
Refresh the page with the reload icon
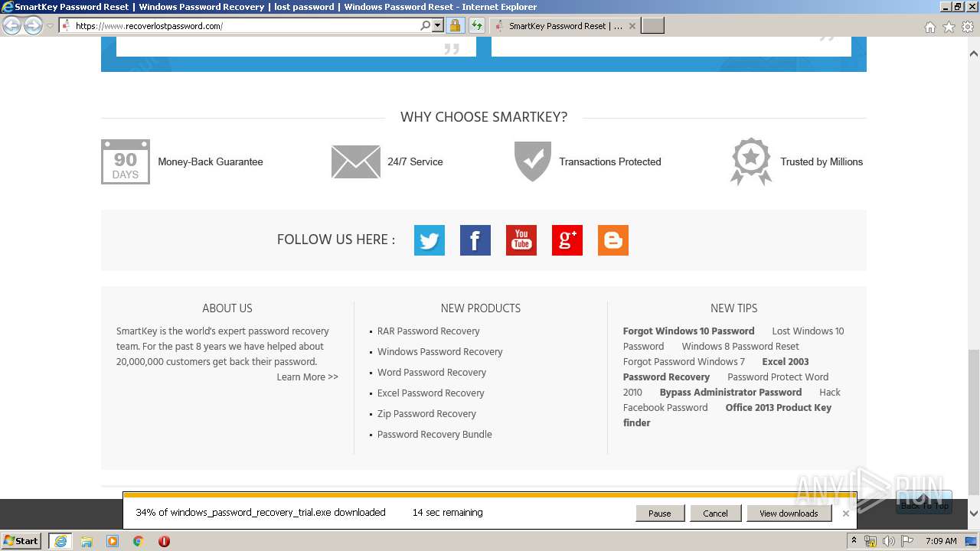pyautogui.click(x=476, y=26)
